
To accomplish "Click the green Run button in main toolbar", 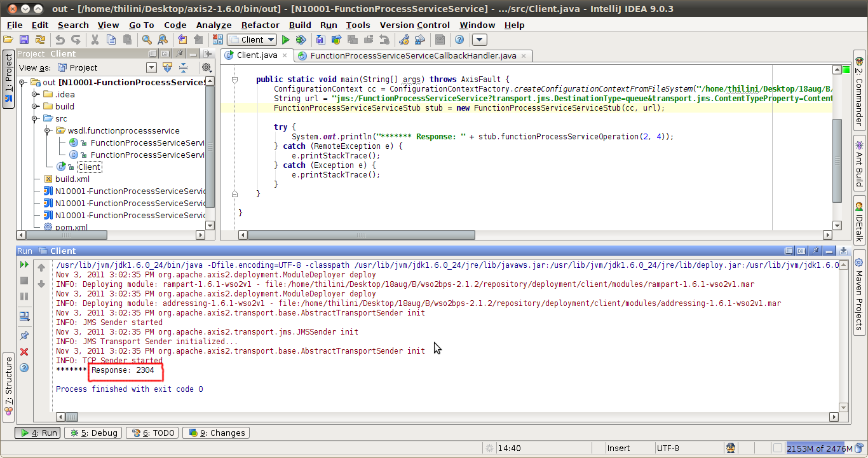I will click(x=286, y=39).
